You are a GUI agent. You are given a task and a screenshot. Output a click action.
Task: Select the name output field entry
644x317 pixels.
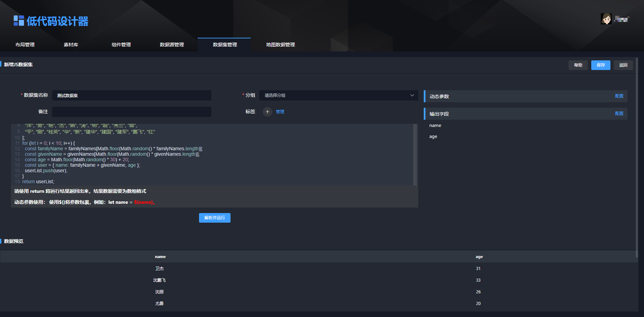point(435,126)
